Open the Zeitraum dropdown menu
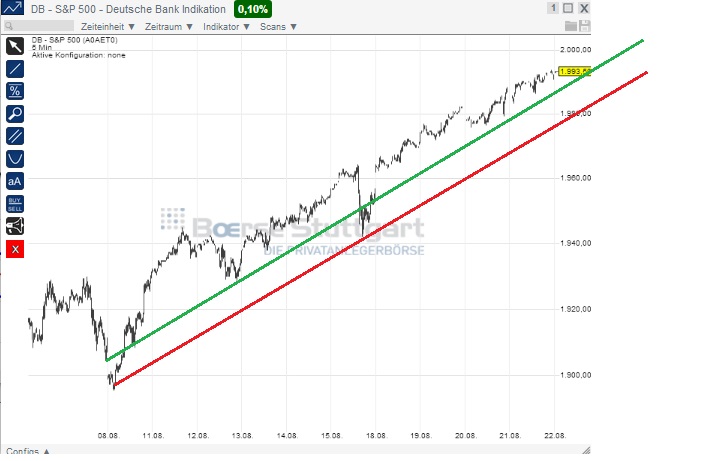Viewport: 703px width, 461px height. click(x=169, y=27)
